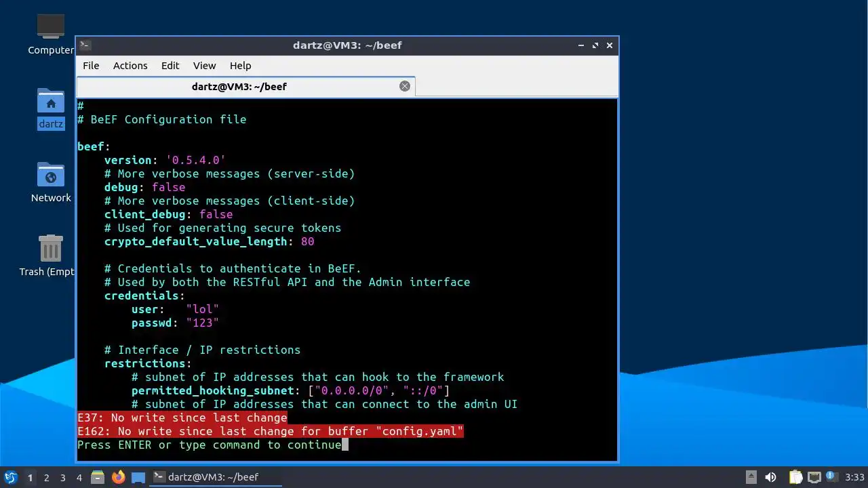The image size is (868, 488).
Task: Click the '# BeEF Configuration file' comment line
Action: pyautogui.click(x=161, y=119)
